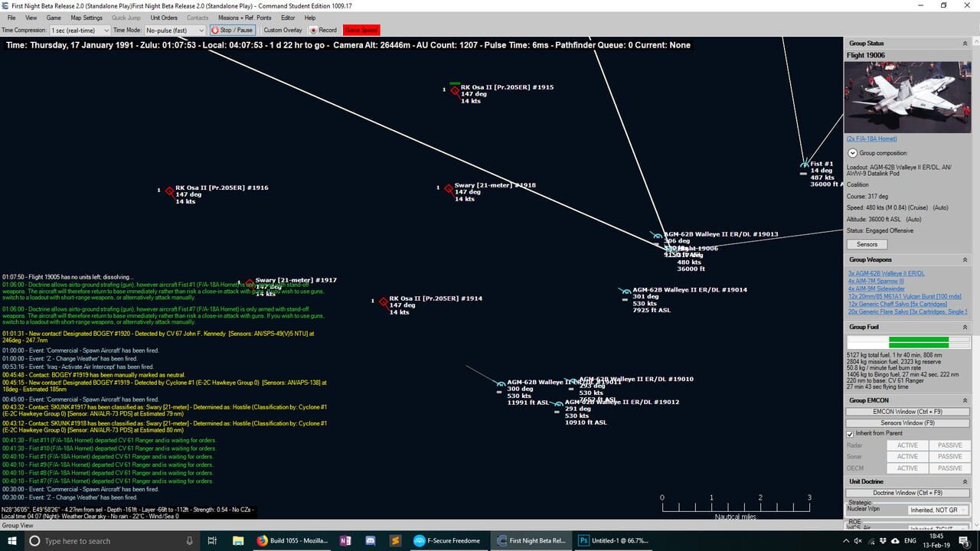Collapse the Group composition disclosure
The width and height of the screenshot is (980, 551).
click(x=852, y=152)
